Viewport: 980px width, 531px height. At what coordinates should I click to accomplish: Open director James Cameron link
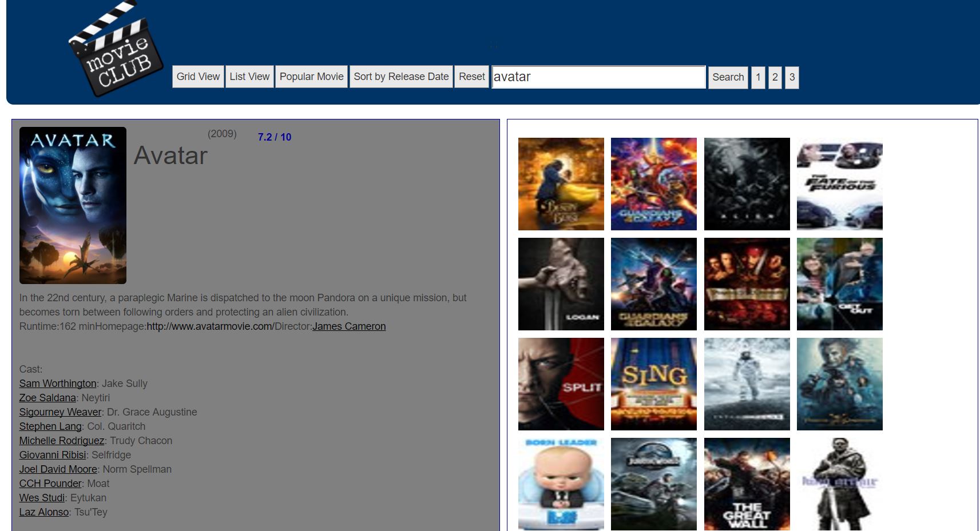pyautogui.click(x=349, y=326)
